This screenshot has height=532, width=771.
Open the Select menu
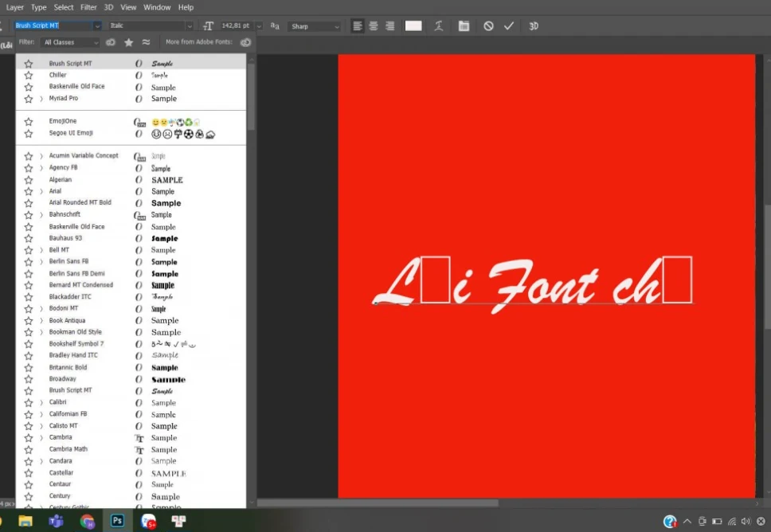(x=64, y=7)
